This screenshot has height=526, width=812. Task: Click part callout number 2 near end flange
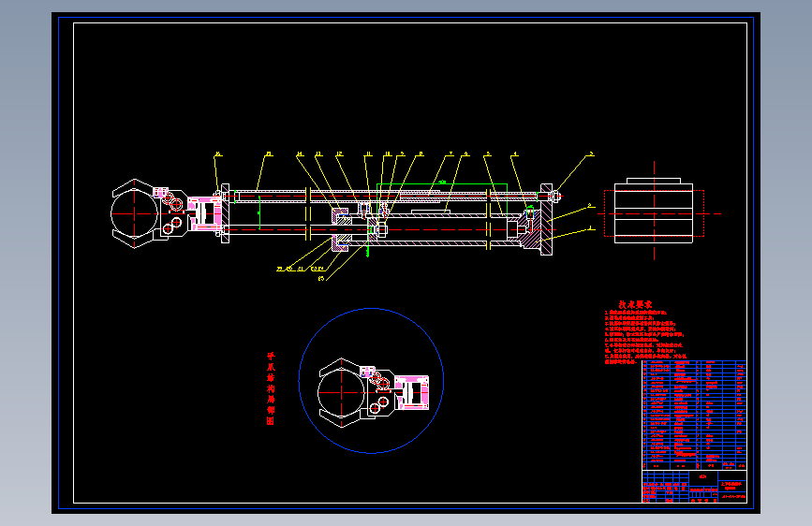tap(591, 206)
